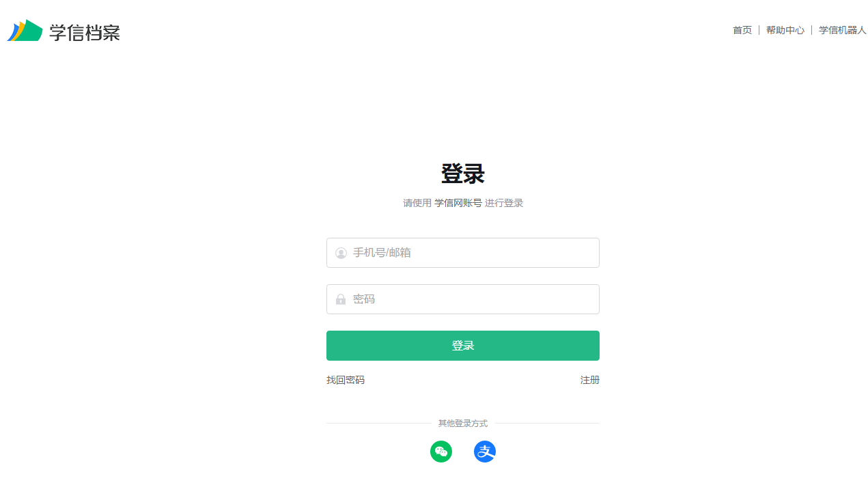Click the 请使用 text in subtitle
The image size is (868, 498).
point(417,203)
